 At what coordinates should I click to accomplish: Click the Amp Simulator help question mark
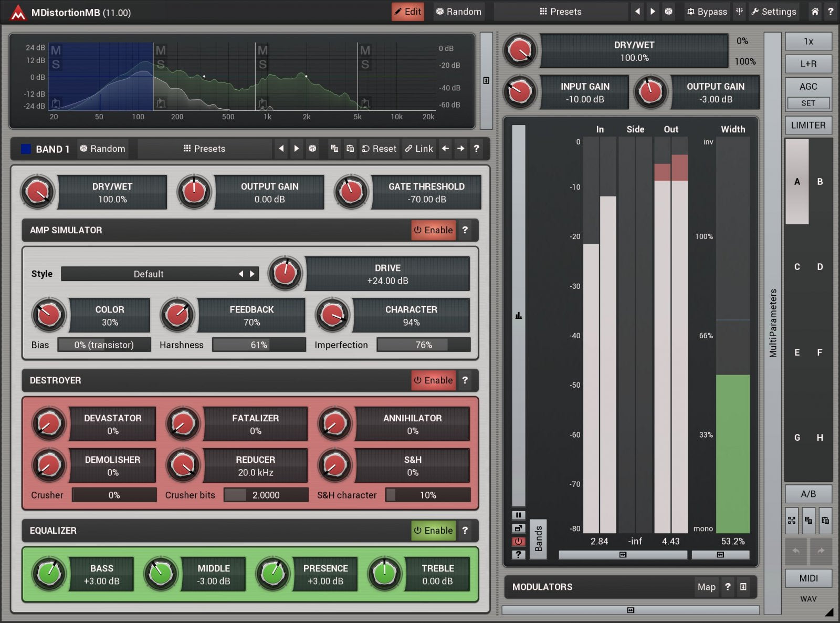[x=465, y=230]
